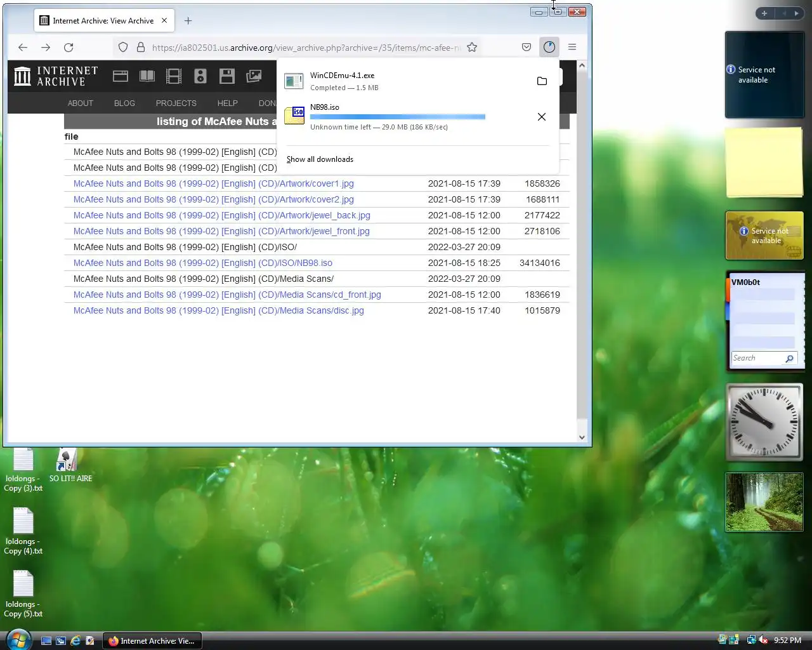Viewport: 812px width, 650px height.
Task: Open the Archive web (Wayback) icon
Action: [121, 76]
